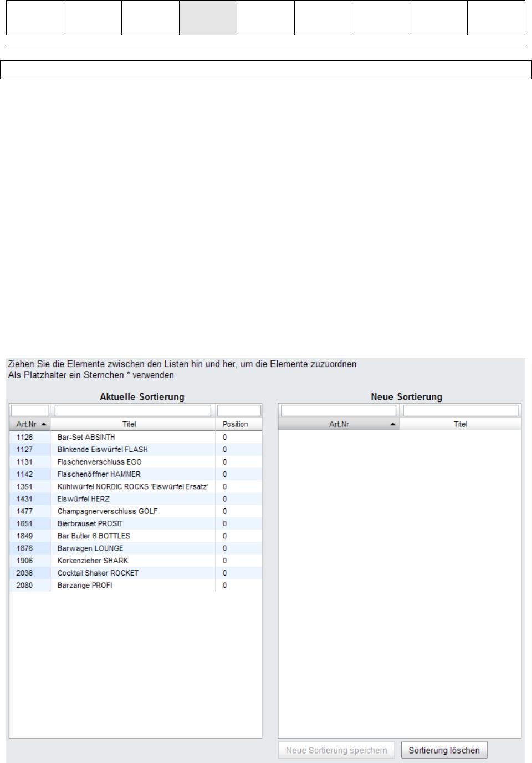The width and height of the screenshot is (532, 763).
Task: Select row Bar-Set ABSINTH
Action: (x=136, y=438)
